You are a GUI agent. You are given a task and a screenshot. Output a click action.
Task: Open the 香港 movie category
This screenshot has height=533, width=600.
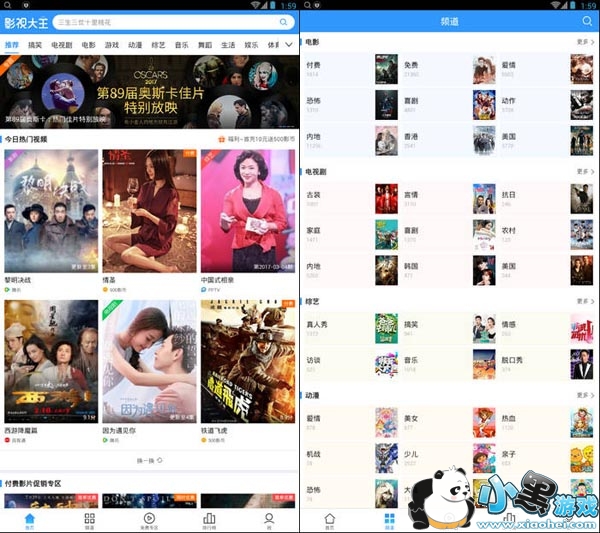point(450,141)
